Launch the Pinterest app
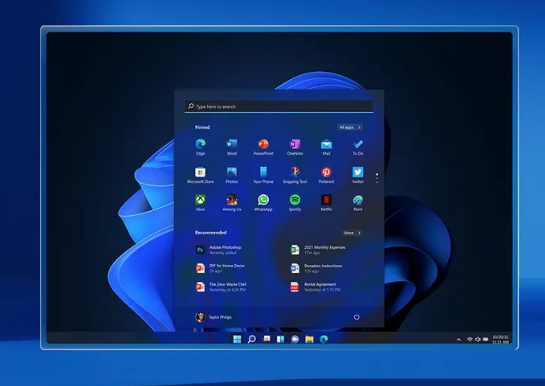The height and width of the screenshot is (386, 545). [326, 175]
